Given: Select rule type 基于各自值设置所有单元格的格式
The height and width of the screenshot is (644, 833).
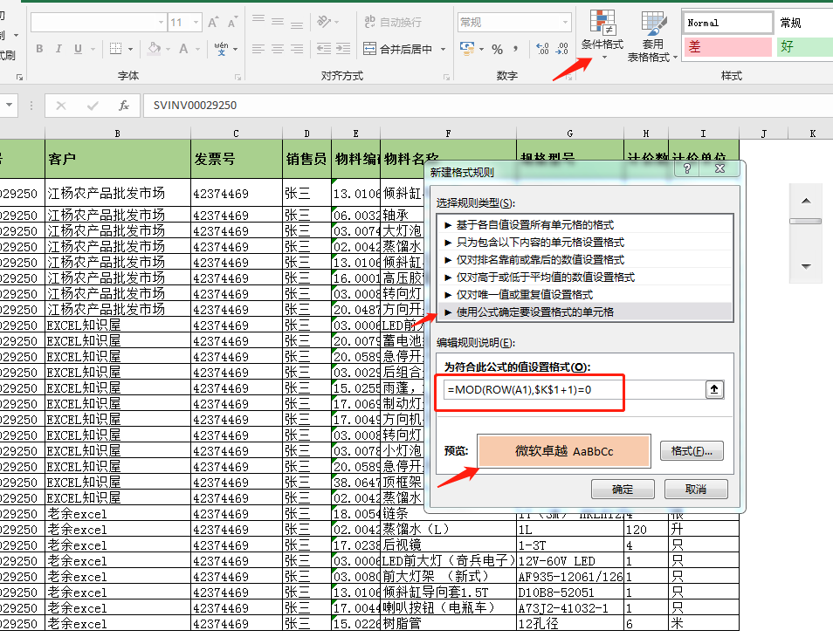Looking at the screenshot, I should tap(584, 224).
